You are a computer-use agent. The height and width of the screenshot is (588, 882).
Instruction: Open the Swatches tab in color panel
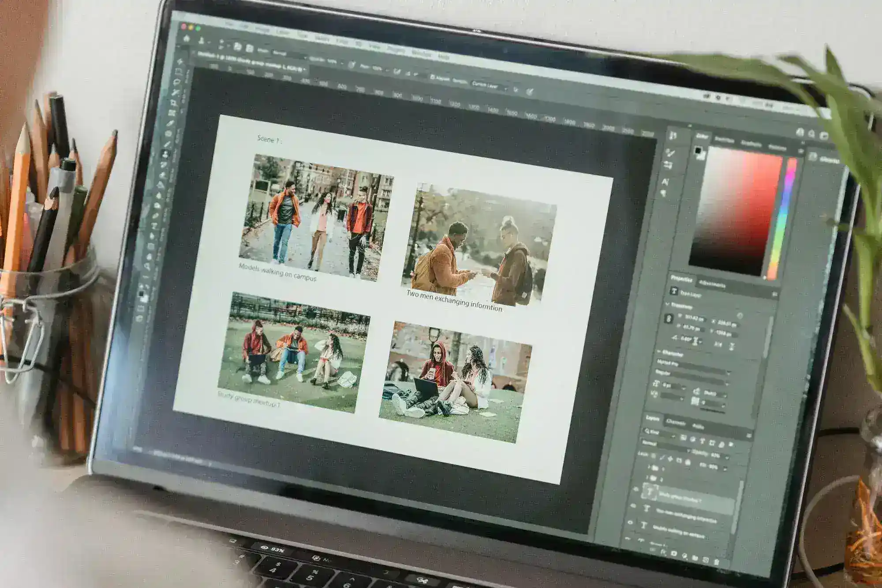(x=725, y=140)
